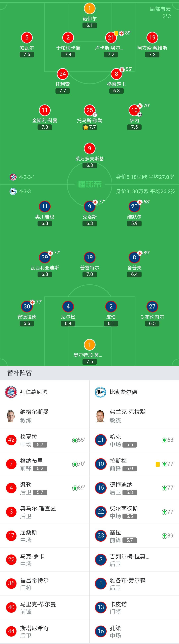Tap the yellow card on 卢卡斯-埃尔
This screenshot has width=179, height=644.
[x=116, y=33]
